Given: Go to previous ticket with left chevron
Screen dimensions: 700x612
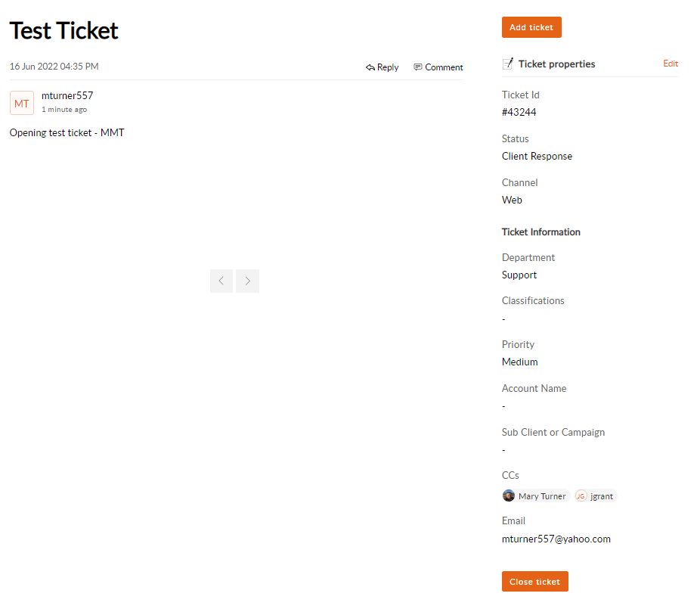Looking at the screenshot, I should (x=221, y=281).
